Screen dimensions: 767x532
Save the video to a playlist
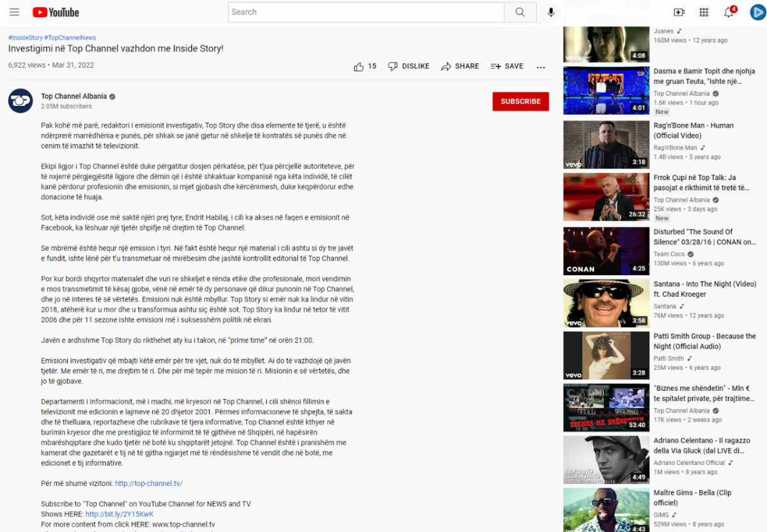507,66
